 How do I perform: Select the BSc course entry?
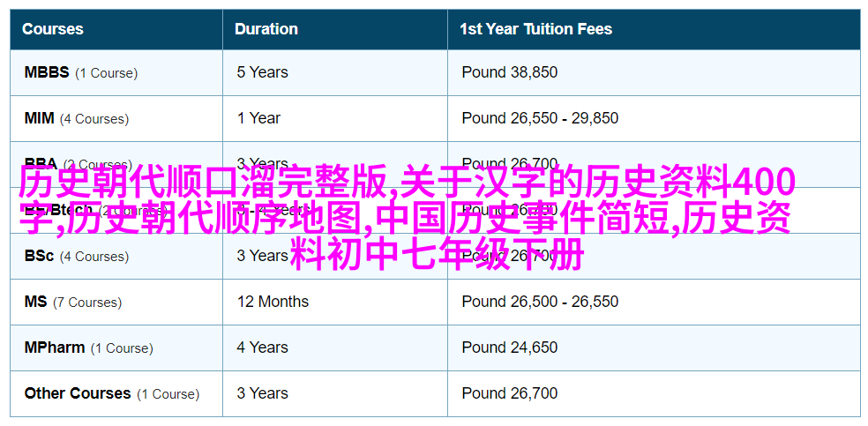pos(39,256)
